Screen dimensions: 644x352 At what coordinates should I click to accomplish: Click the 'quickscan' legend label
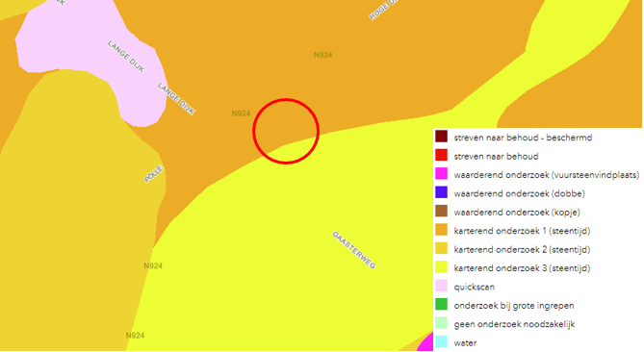[474, 288]
